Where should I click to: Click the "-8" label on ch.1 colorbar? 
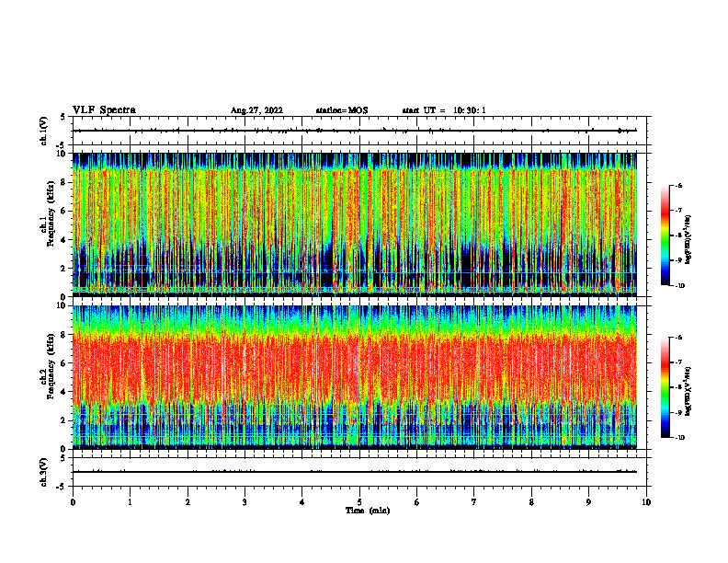[678, 236]
